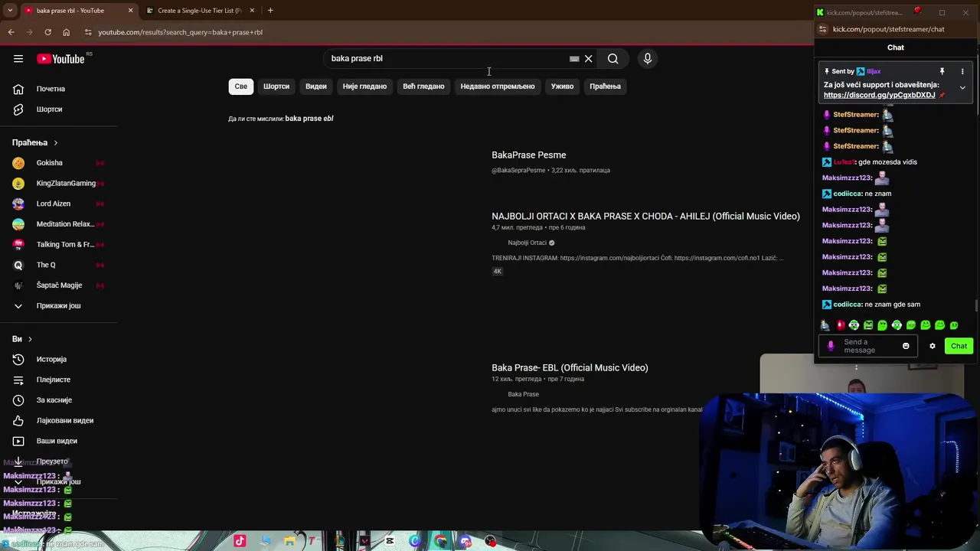The width and height of the screenshot is (980, 551).
Task: Close the baka prase rbl YouTube tab
Action: coord(130,11)
